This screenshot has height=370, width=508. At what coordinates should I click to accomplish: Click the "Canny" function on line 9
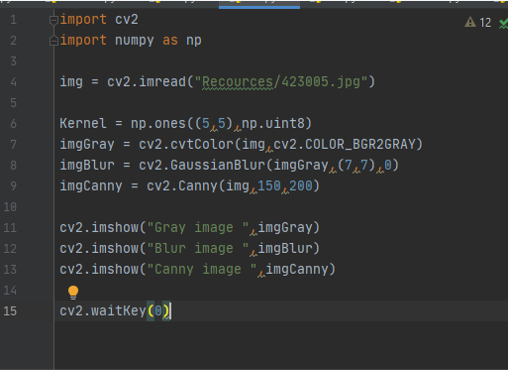click(x=198, y=186)
